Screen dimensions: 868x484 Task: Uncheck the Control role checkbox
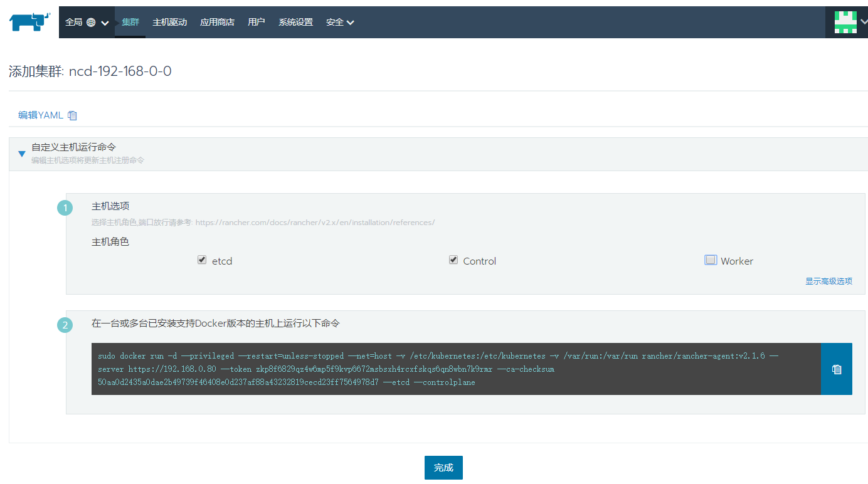pos(453,260)
